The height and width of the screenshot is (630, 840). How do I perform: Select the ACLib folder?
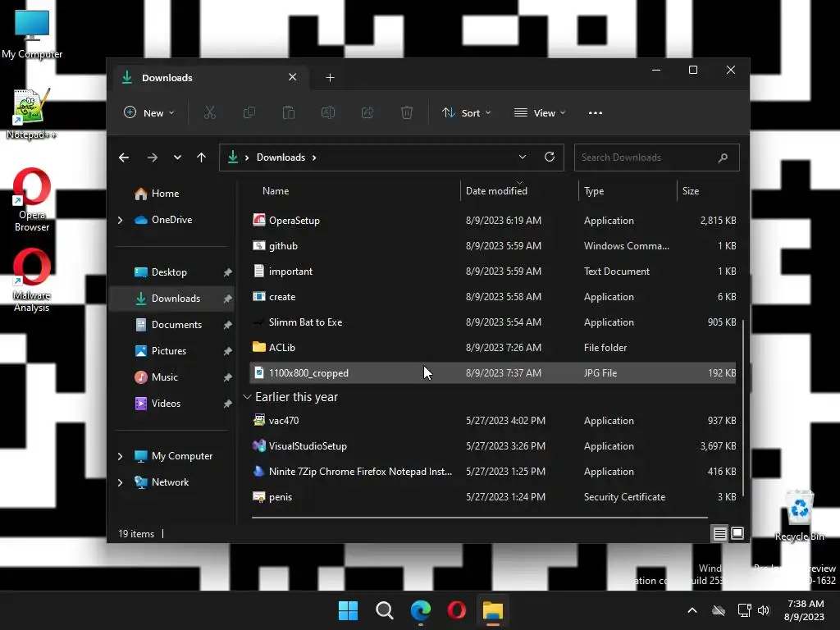point(493,348)
